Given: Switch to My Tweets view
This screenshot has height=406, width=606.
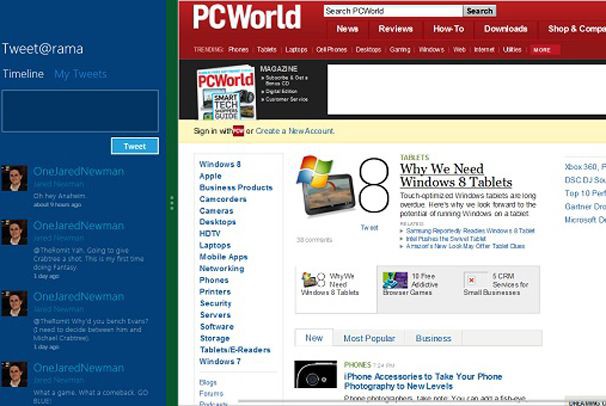Looking at the screenshot, I should [80, 74].
